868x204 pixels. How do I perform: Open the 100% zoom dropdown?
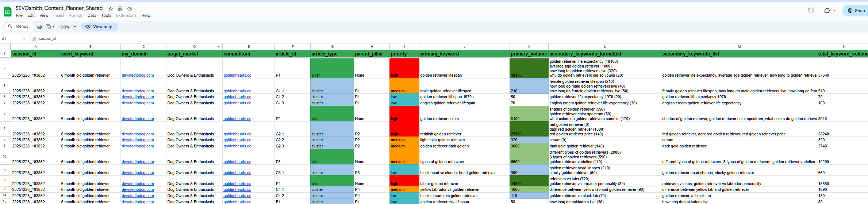[x=67, y=27]
